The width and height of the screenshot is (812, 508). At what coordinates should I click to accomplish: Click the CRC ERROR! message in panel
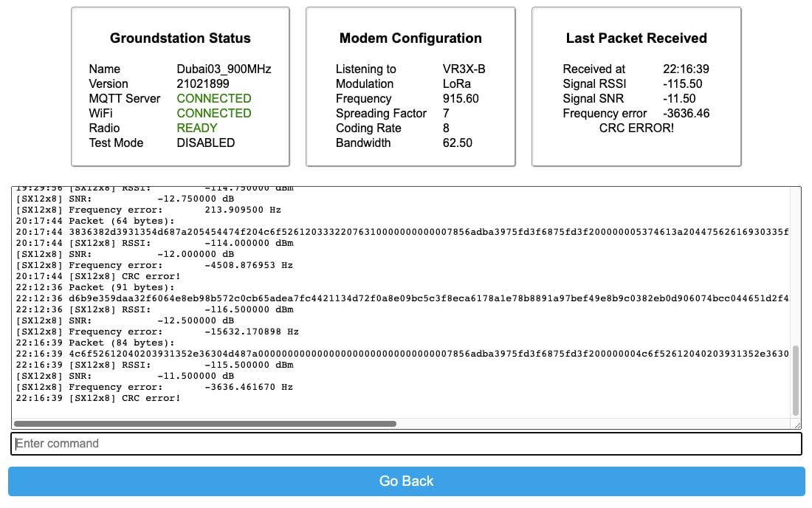click(636, 128)
